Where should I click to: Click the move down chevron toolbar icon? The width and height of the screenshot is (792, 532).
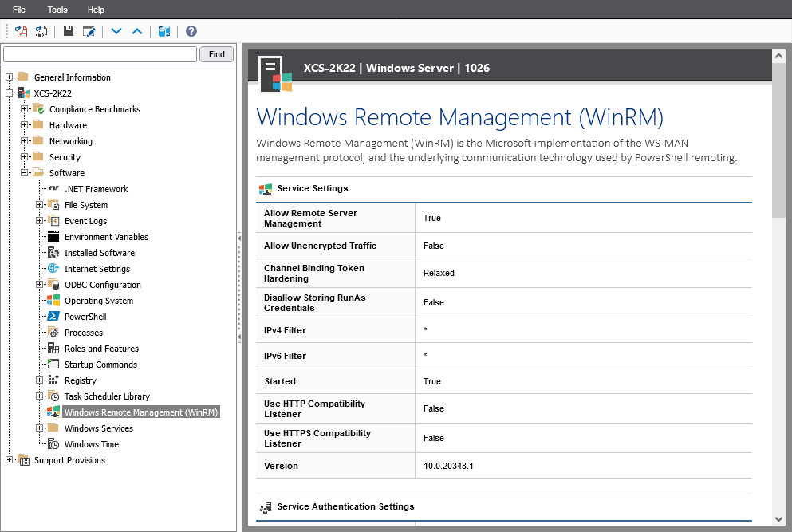[116, 31]
